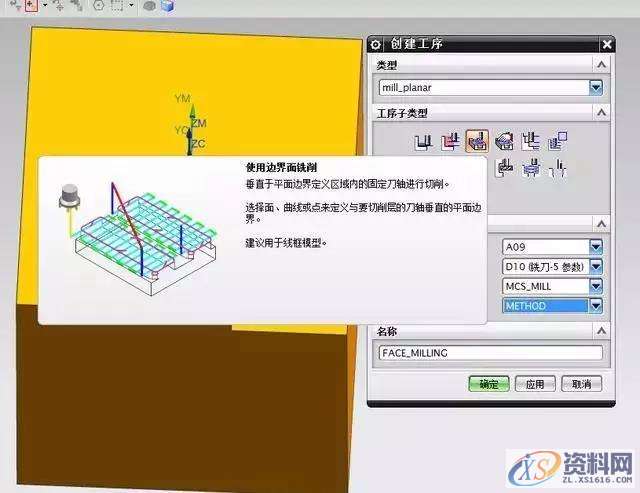640x493 pixels.
Task: Click the grey oval toolbar icon
Action: [150, 6]
